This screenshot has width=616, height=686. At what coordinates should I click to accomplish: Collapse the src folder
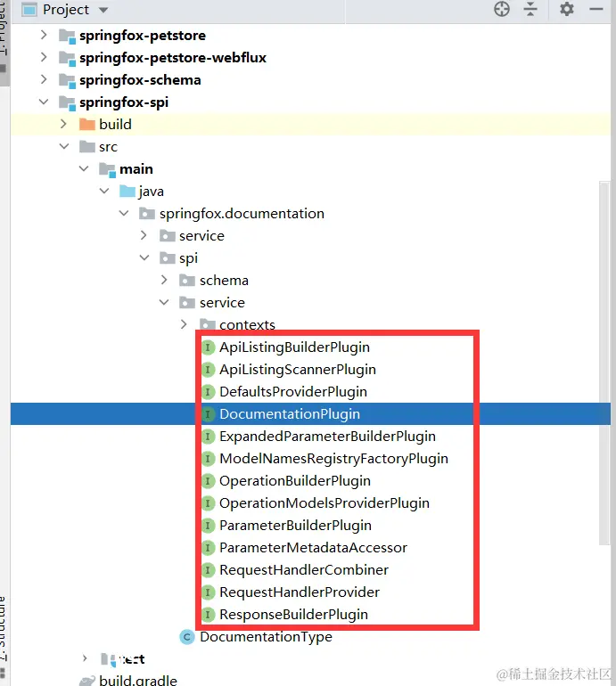[64, 147]
